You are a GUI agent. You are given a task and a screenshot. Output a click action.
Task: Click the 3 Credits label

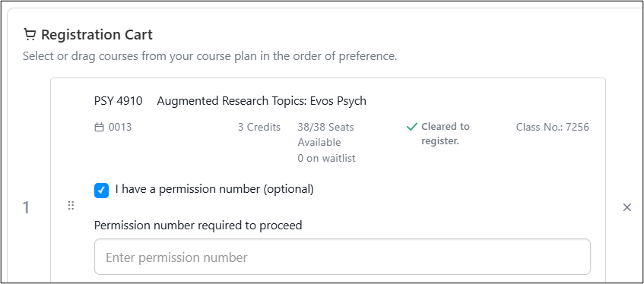tap(259, 128)
